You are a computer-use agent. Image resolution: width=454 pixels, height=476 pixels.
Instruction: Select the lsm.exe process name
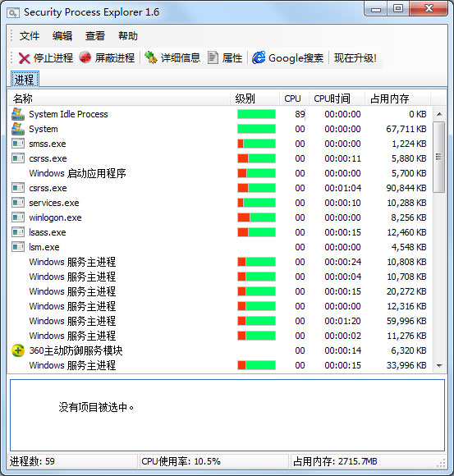click(44, 247)
